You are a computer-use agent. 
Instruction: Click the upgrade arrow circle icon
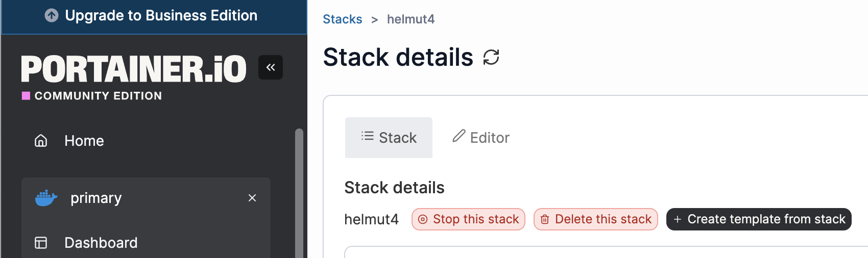pos(52,16)
